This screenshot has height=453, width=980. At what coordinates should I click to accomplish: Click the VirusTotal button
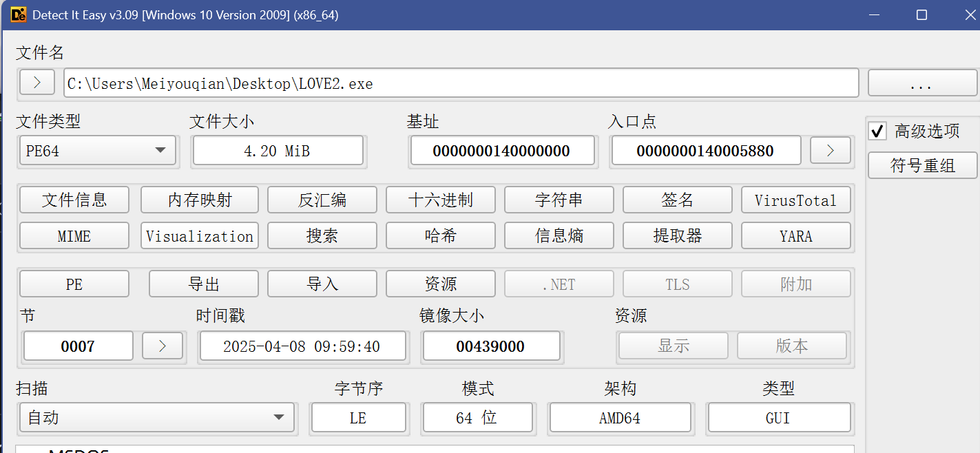(x=795, y=200)
